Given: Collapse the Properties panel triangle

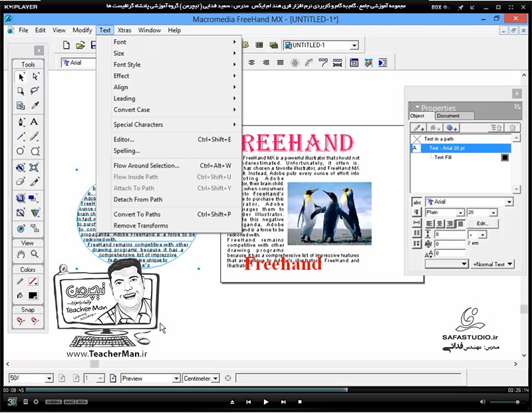Looking at the screenshot, I should 418,107.
